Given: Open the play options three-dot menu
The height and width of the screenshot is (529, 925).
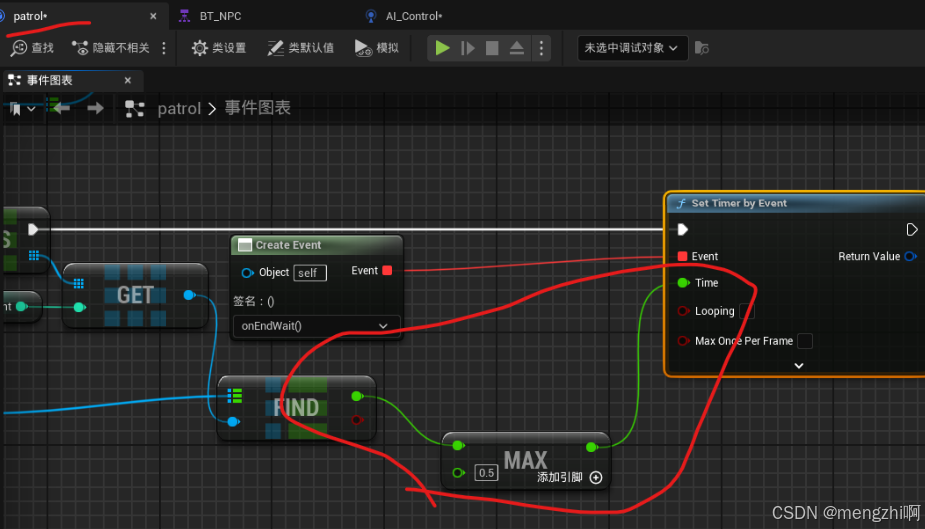Looking at the screenshot, I should tap(541, 48).
